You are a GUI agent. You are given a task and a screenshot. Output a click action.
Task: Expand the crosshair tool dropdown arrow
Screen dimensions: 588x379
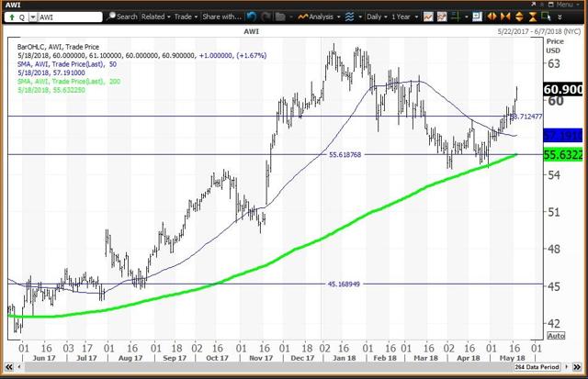467,17
